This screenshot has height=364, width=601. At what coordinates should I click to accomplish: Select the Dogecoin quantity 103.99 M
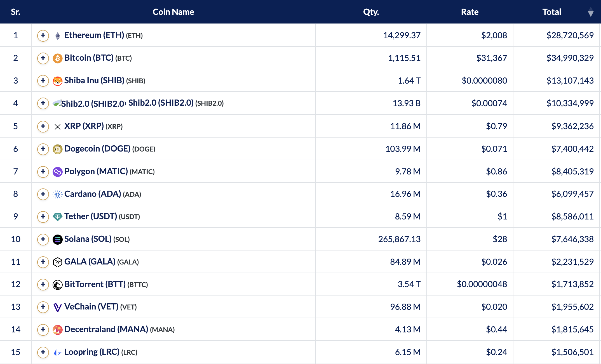403,149
